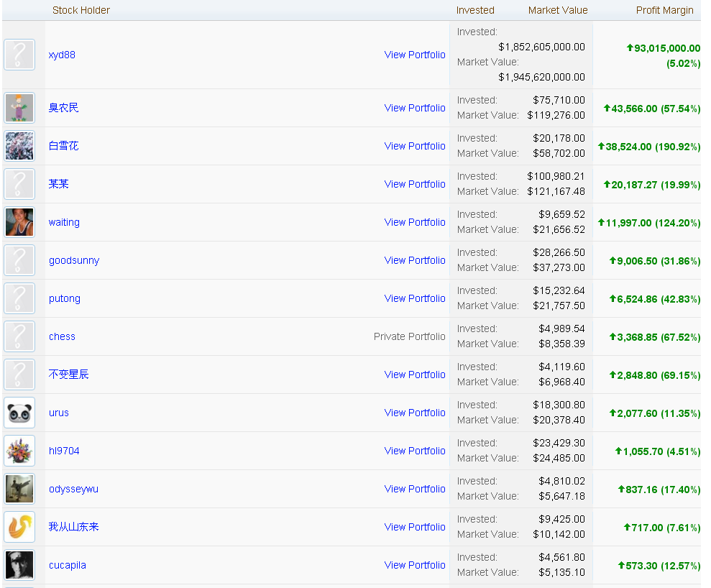711x588 pixels.
Task: Open 白雪花 user profile link
Action: 63,146
